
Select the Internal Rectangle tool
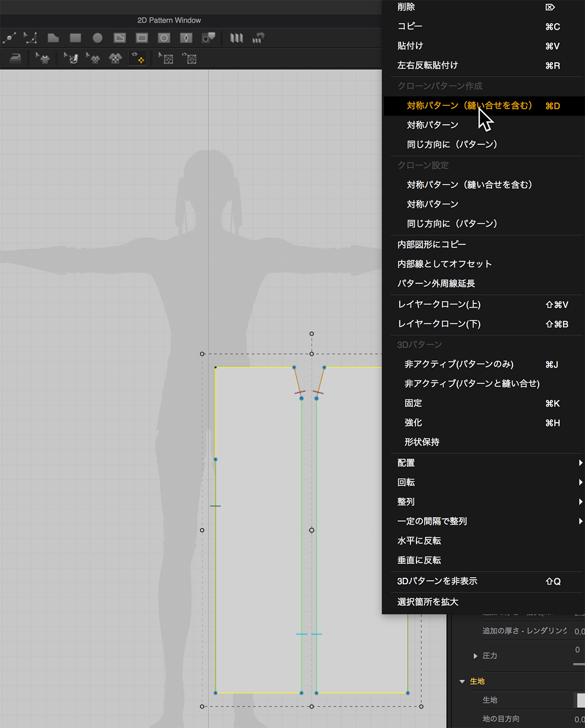click(142, 38)
